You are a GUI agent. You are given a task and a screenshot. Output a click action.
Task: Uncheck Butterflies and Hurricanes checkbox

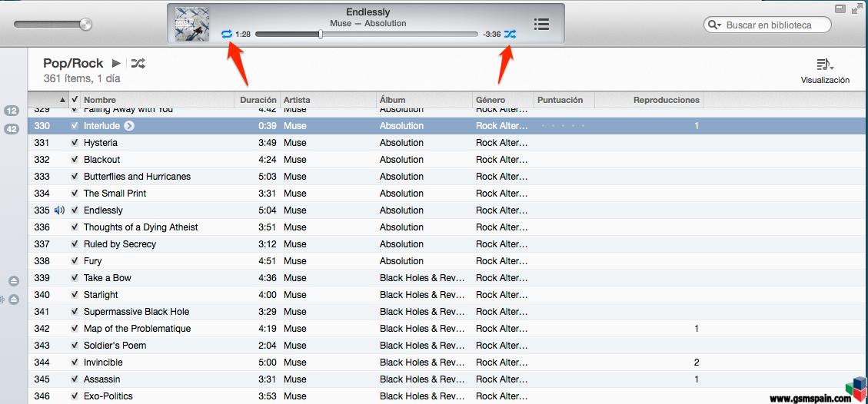coord(75,177)
